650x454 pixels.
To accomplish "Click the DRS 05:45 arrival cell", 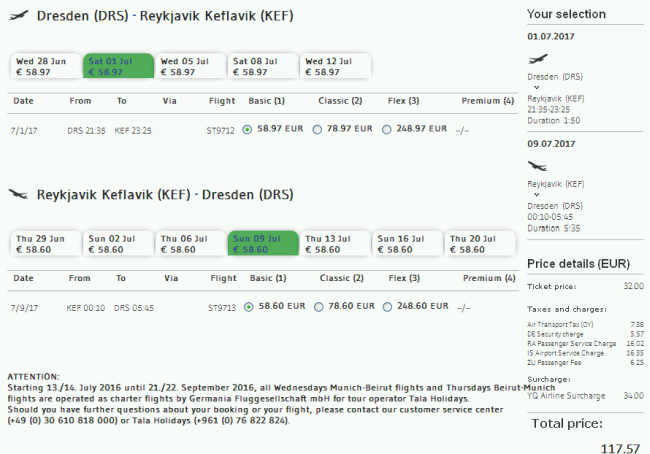I will tap(134, 308).
